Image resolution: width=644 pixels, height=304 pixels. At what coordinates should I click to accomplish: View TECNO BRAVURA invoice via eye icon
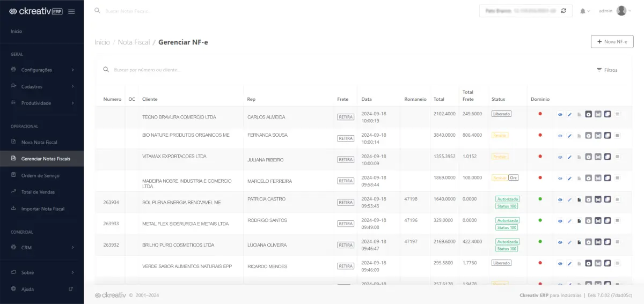[x=560, y=114]
